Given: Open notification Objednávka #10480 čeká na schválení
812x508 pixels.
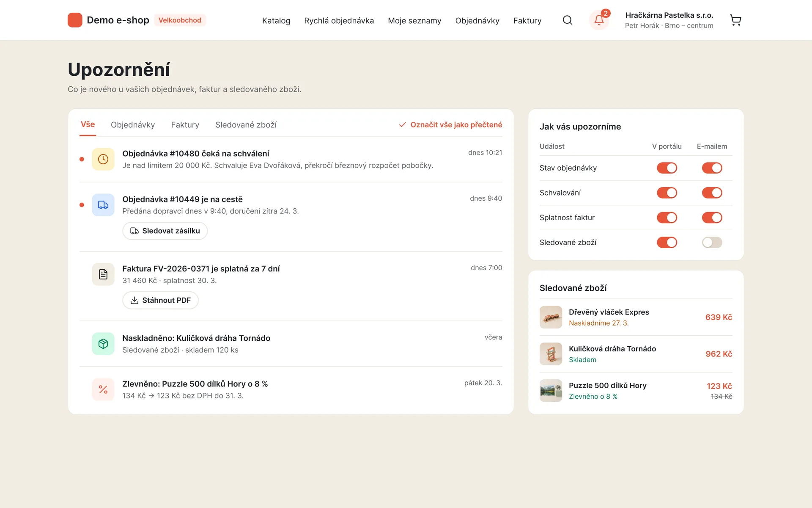Looking at the screenshot, I should 291,159.
